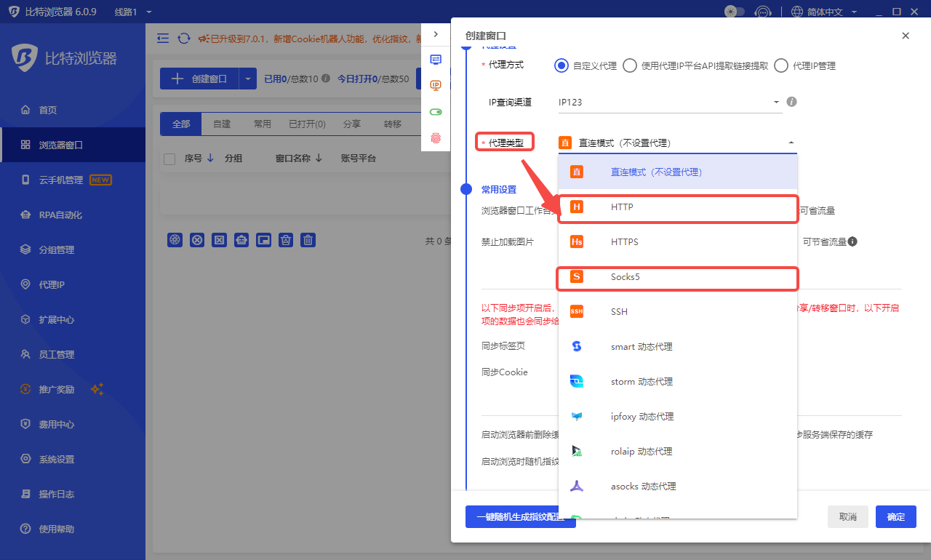The width and height of the screenshot is (931, 560).
Task: Click the boxed X icon in the batch toolbar
Action: click(219, 240)
